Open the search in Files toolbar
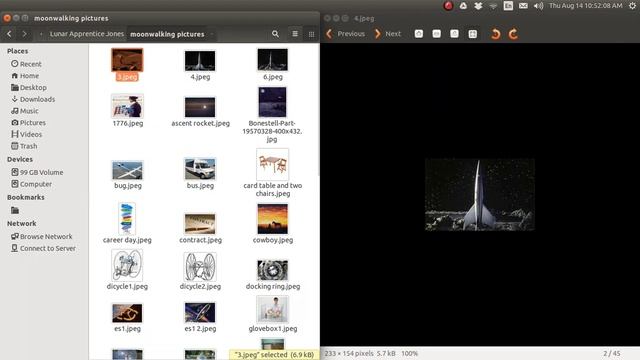Image resolution: width=640 pixels, height=360 pixels. (276, 34)
